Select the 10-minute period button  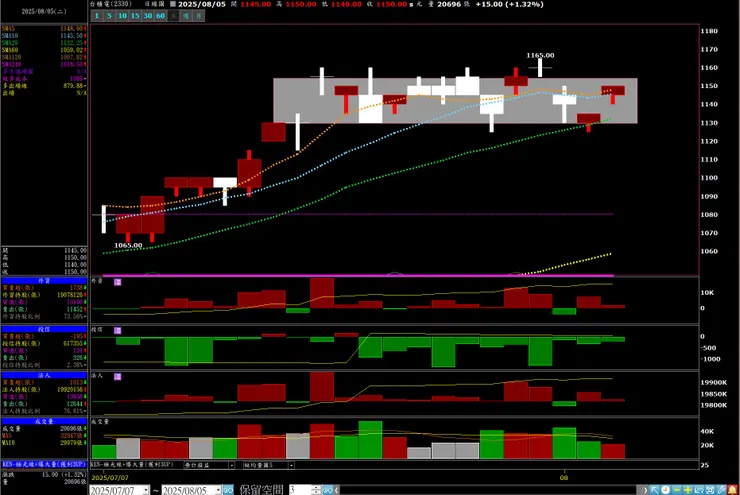[122, 16]
